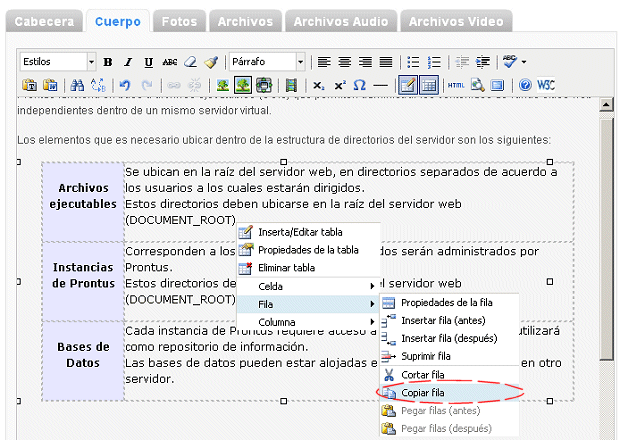620x440 pixels.
Task: Open the Fotos tab
Action: pos(180,21)
